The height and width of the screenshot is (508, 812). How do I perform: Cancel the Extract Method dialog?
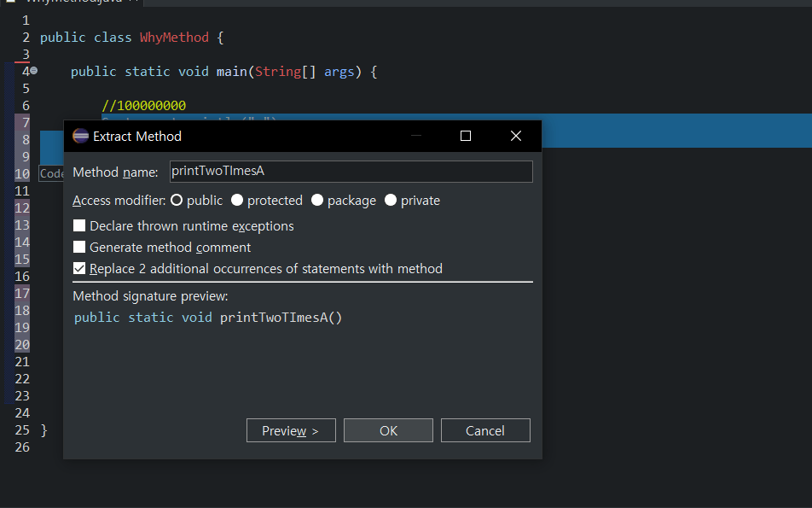tap(485, 430)
